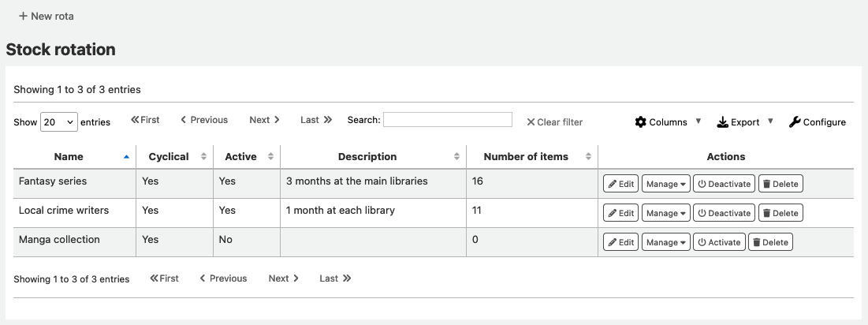Delete the Manga collection rota

770,242
